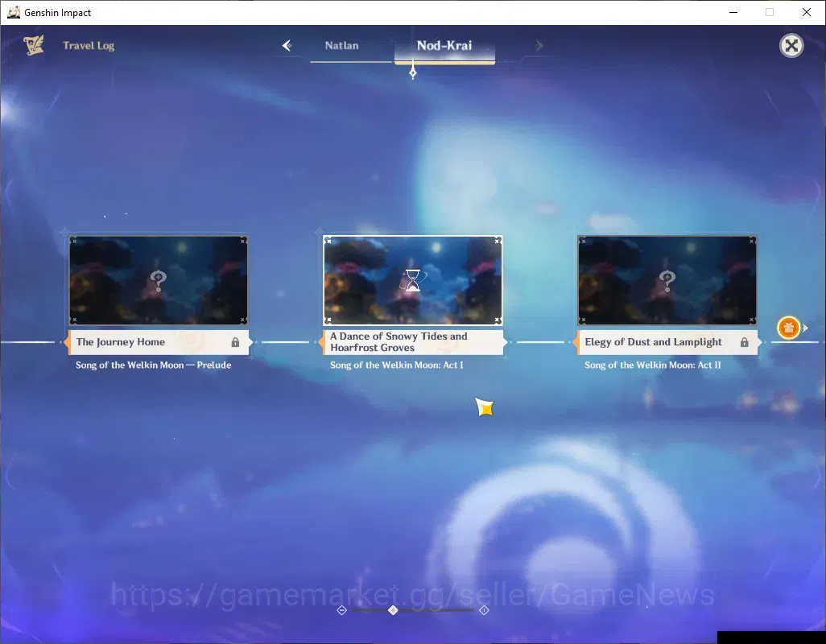Screen dimensions: 826x644
Task: Click the bottom timeline slider handle
Action: [x=393, y=610]
